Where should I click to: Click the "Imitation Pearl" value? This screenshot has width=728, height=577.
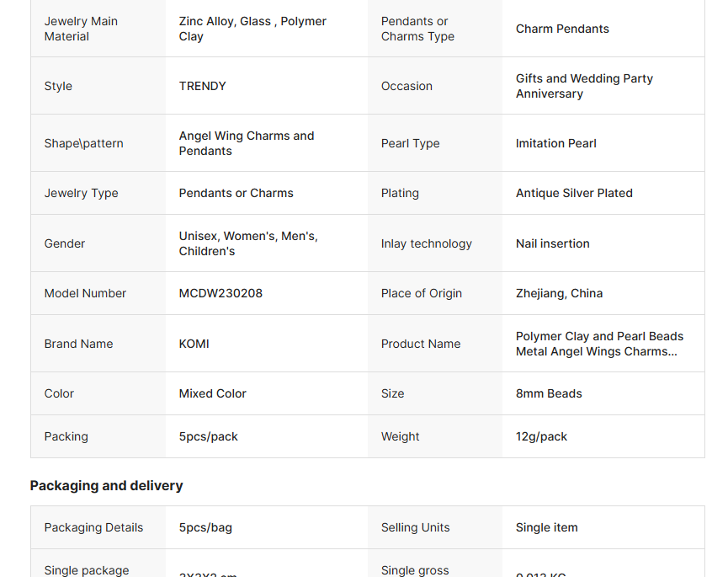[556, 143]
